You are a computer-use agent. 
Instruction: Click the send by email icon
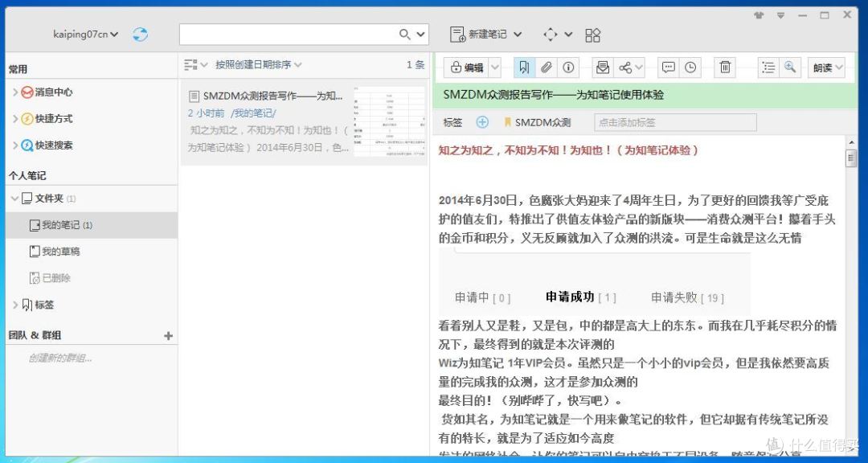[602, 68]
